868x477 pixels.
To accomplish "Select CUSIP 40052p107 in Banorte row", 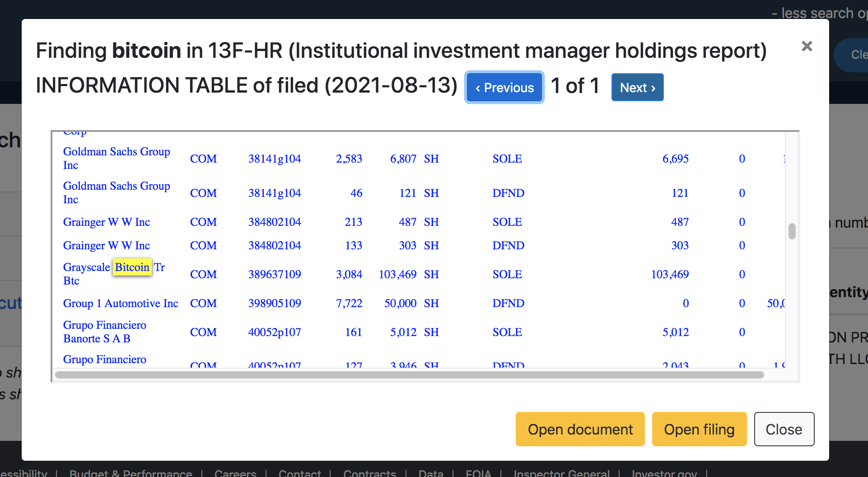I will click(275, 332).
